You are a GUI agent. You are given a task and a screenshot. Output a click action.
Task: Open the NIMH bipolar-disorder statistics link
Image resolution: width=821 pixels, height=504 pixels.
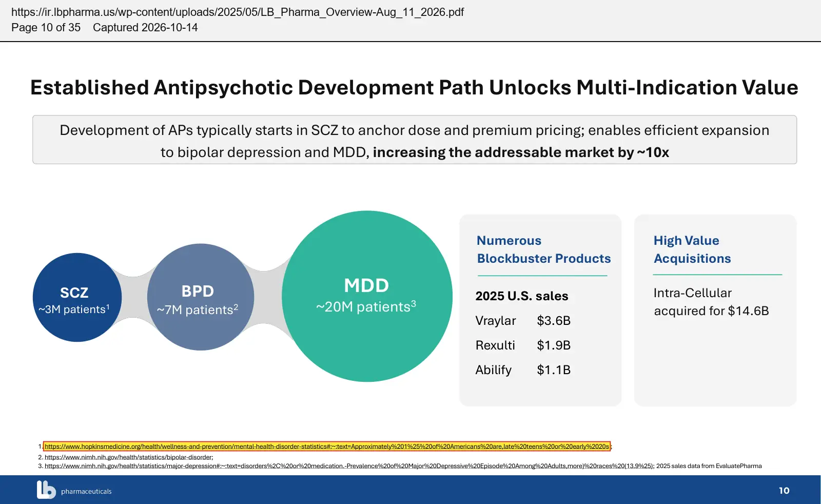click(128, 457)
